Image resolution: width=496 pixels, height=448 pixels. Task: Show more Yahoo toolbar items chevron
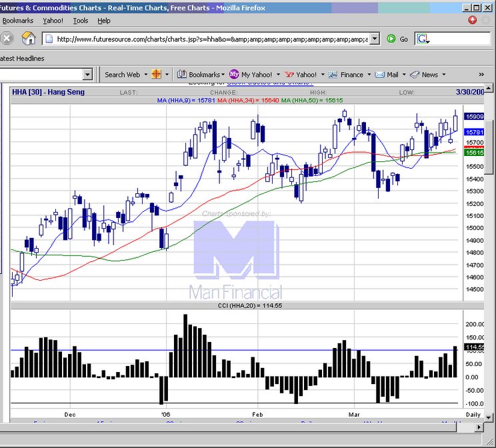481,75
